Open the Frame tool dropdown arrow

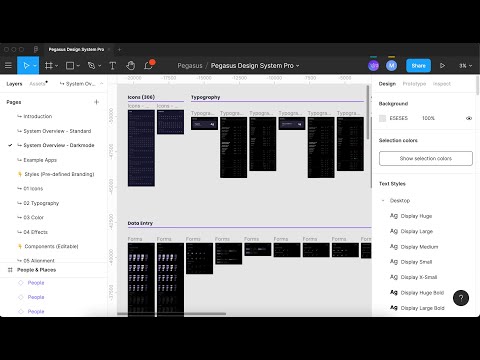[56, 66]
